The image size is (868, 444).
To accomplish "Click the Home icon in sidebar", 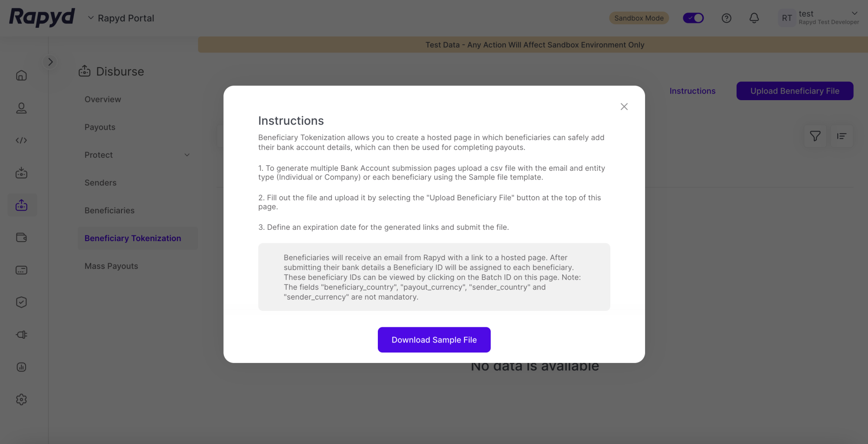I will point(21,75).
